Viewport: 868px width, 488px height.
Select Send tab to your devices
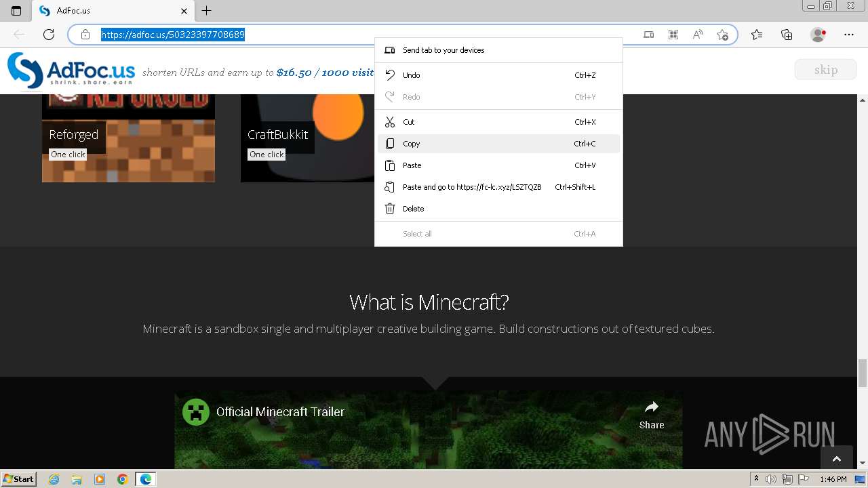498,50
